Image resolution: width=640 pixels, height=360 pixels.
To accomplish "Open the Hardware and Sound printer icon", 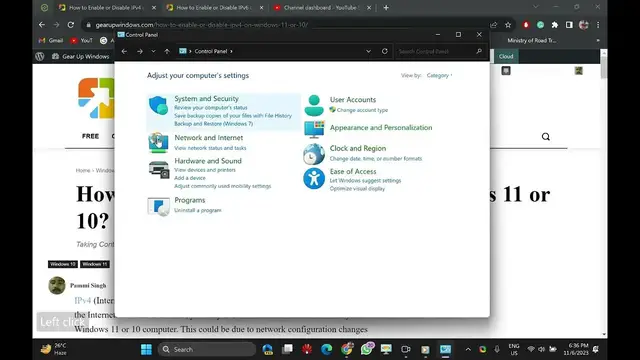I will (159, 170).
